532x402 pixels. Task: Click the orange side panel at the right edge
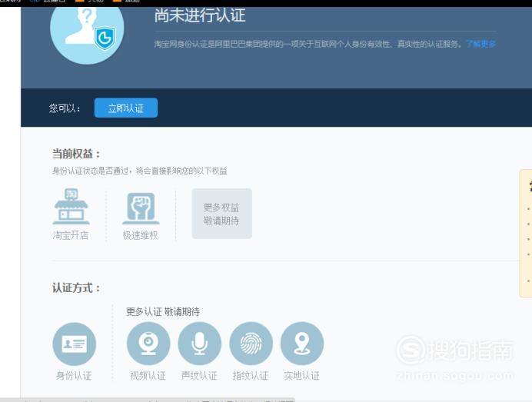click(x=526, y=234)
